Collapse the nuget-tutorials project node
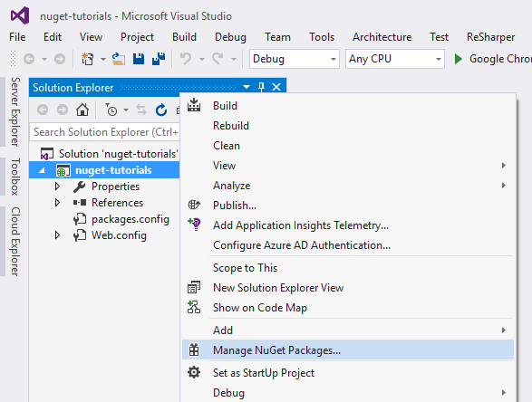This screenshot has width=532, height=402. [x=42, y=170]
